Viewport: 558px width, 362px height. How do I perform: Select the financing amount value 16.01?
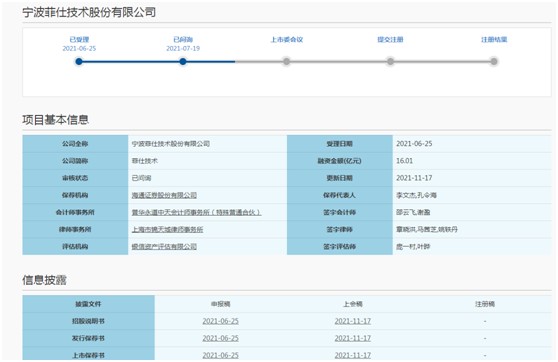coord(405,161)
